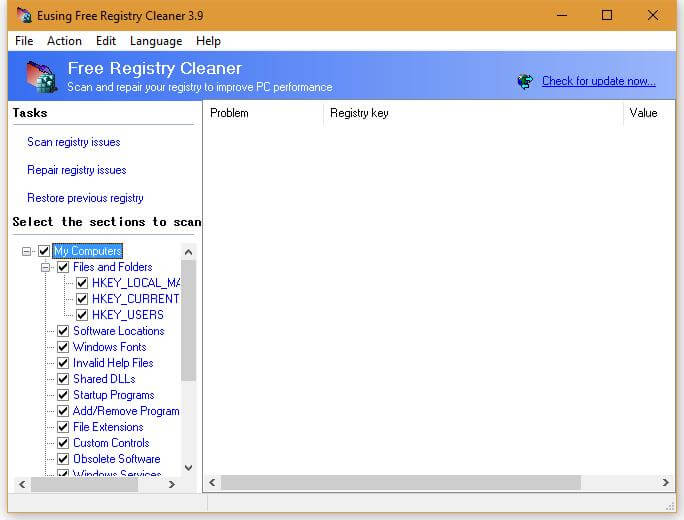Click Check for update now link

(598, 81)
